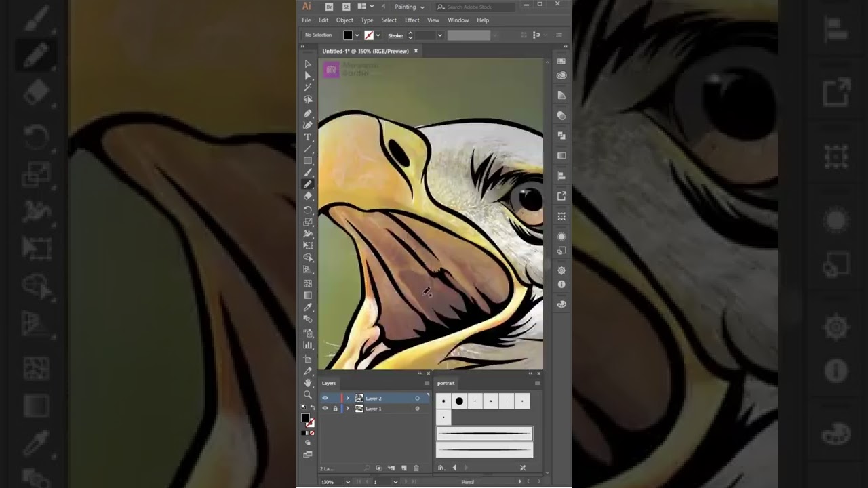Open the Effect menu
Viewport: 868px width, 488px height.
(x=412, y=20)
